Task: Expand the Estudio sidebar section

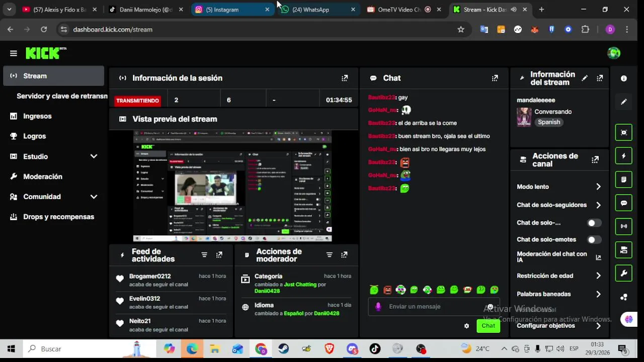Action: click(94, 156)
